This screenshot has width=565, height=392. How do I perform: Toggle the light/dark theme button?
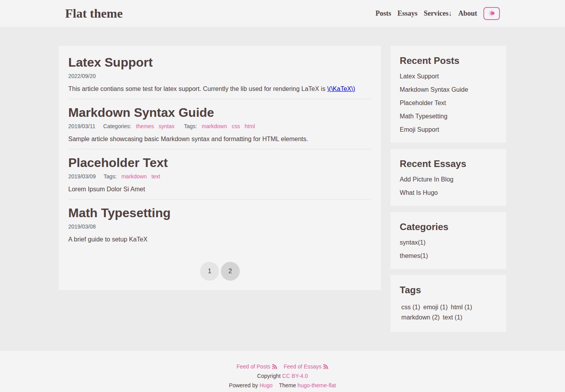(x=492, y=13)
